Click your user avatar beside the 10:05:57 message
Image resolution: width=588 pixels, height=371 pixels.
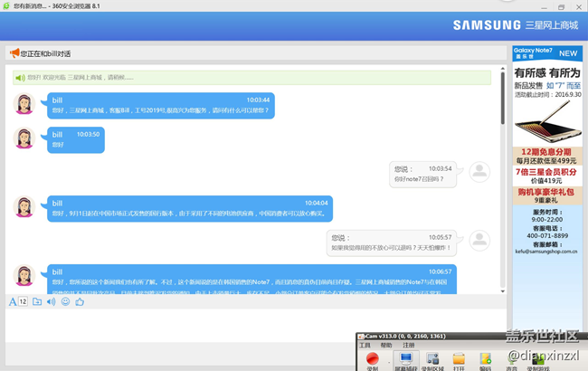coord(479,241)
